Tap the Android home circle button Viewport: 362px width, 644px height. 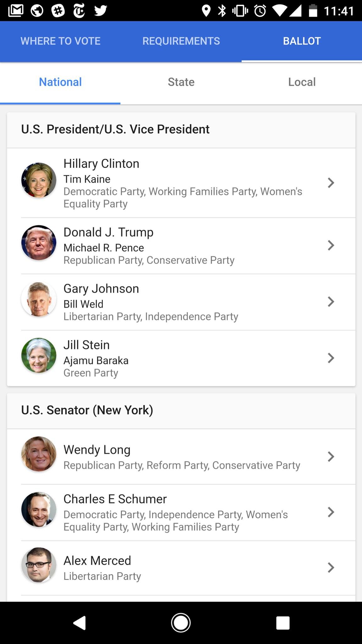point(181,623)
